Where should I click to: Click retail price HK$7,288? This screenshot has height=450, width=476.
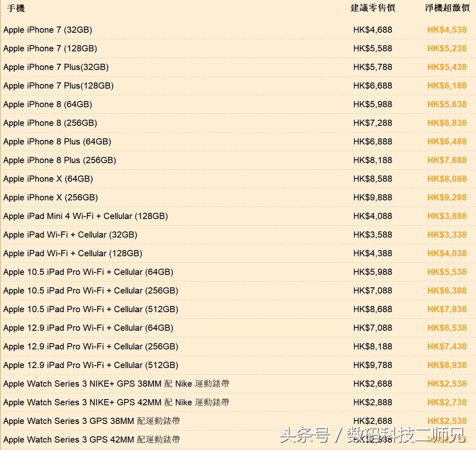pos(372,123)
